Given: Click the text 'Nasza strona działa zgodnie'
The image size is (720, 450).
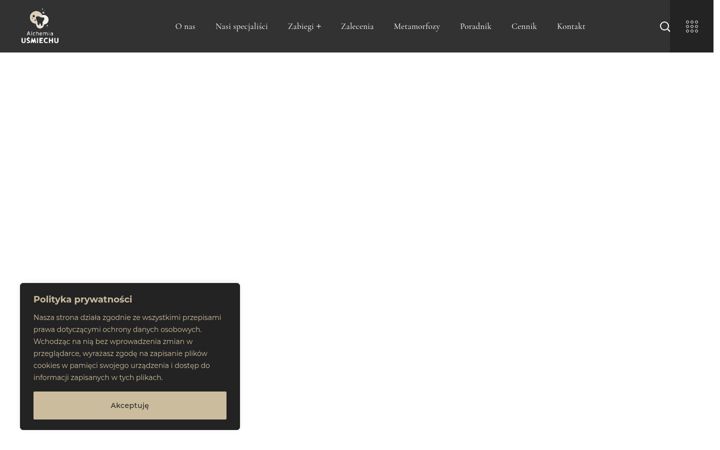Looking at the screenshot, I should point(82,317).
